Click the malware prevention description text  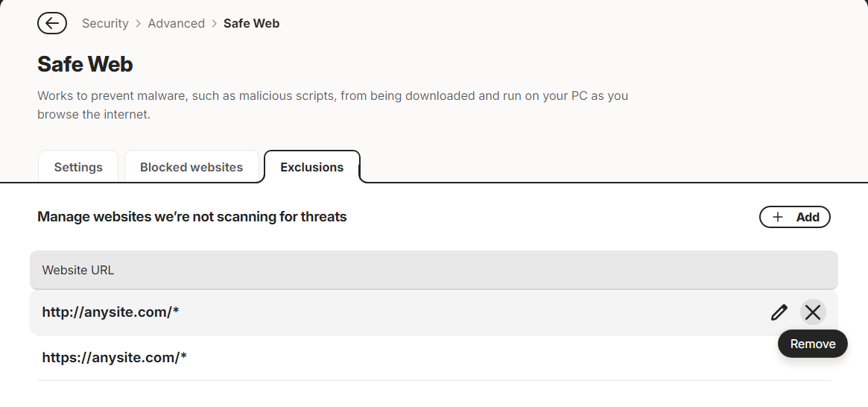tap(333, 104)
